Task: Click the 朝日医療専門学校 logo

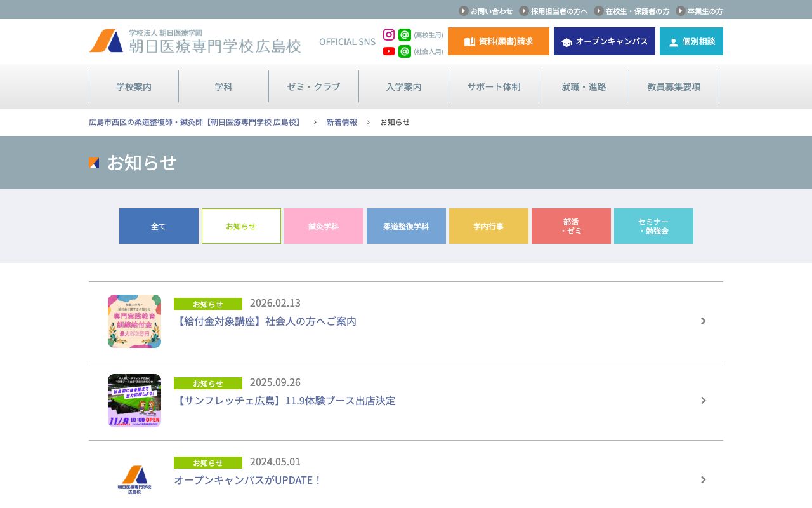Action: point(193,41)
